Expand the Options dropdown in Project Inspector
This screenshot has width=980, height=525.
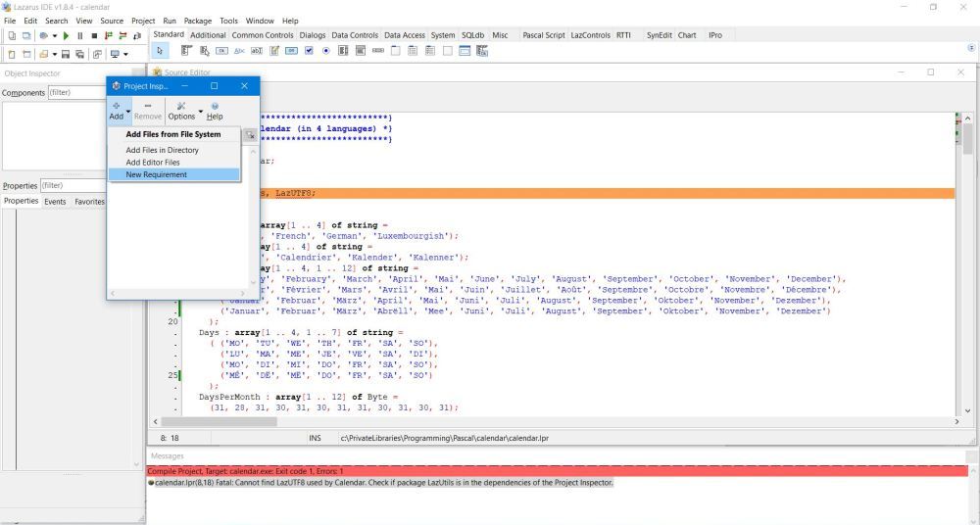tap(201, 112)
